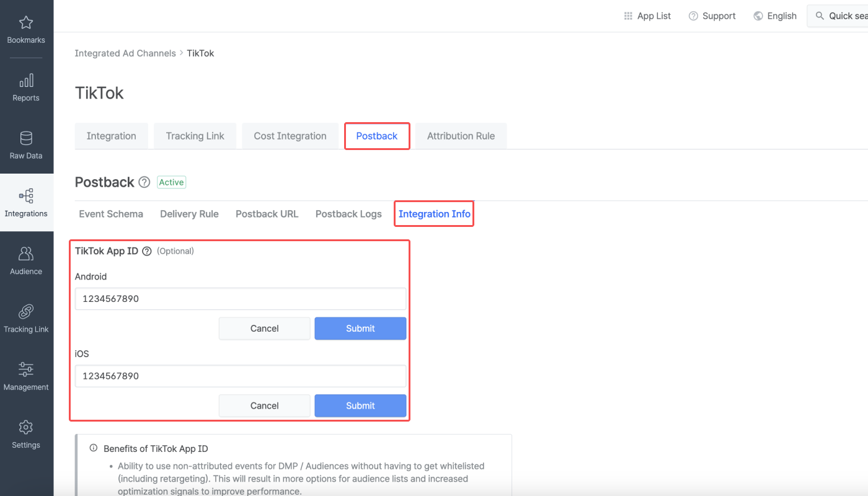
Task: Cancel the iOS App ID edit
Action: click(x=265, y=406)
